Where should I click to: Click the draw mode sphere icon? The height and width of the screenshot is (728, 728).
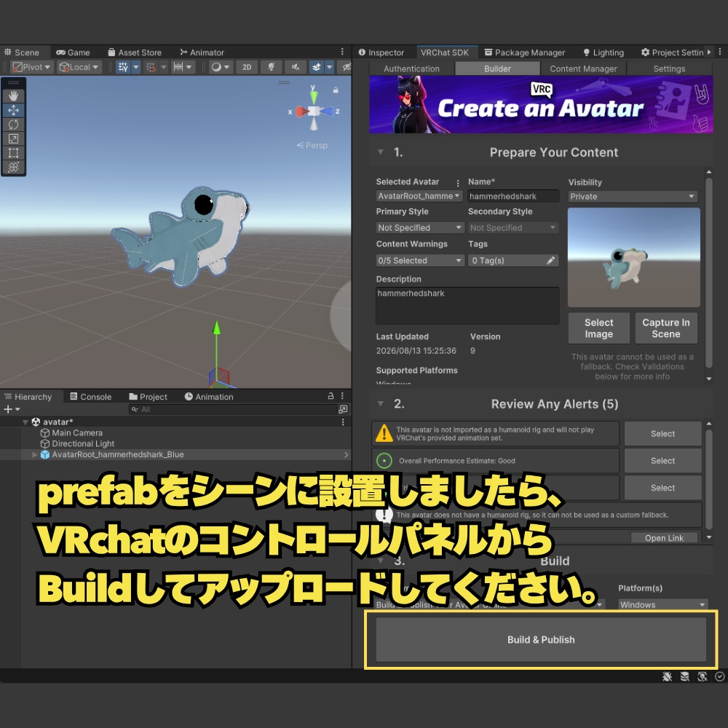click(216, 67)
